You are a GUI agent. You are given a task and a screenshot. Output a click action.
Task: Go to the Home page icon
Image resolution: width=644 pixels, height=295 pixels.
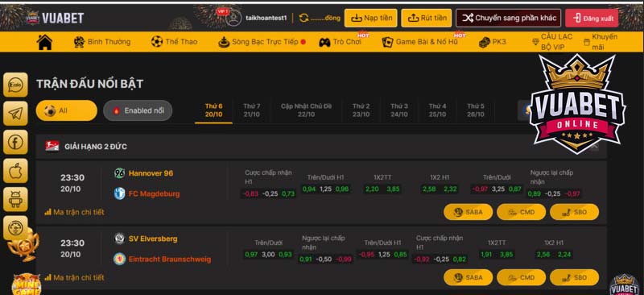(45, 42)
